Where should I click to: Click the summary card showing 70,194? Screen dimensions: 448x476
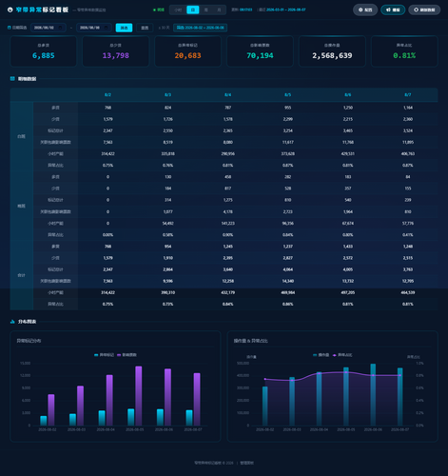point(260,51)
